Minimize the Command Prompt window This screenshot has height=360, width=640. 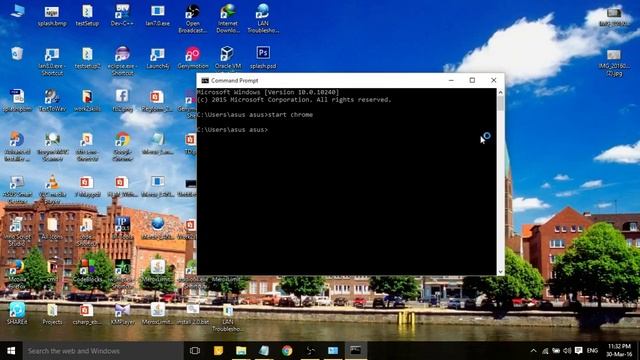[x=451, y=80]
